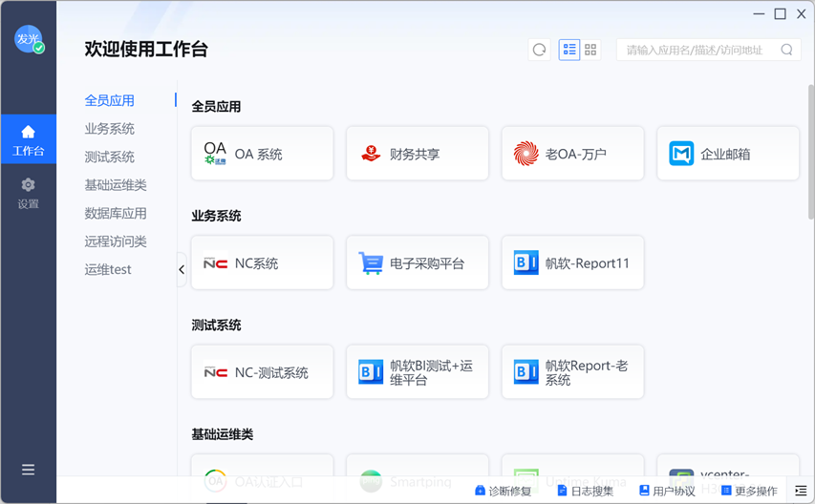Switch to list view layout
Image resolution: width=815 pixels, height=504 pixels.
coord(569,50)
